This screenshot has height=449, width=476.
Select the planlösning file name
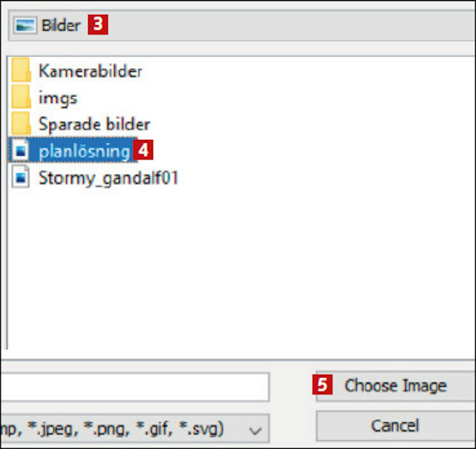[84, 151]
